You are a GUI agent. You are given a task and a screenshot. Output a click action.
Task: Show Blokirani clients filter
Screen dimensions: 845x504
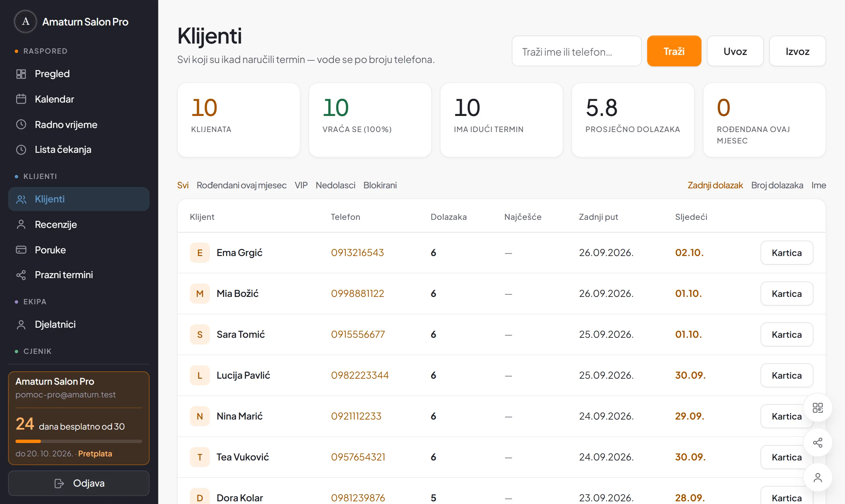[x=380, y=185]
